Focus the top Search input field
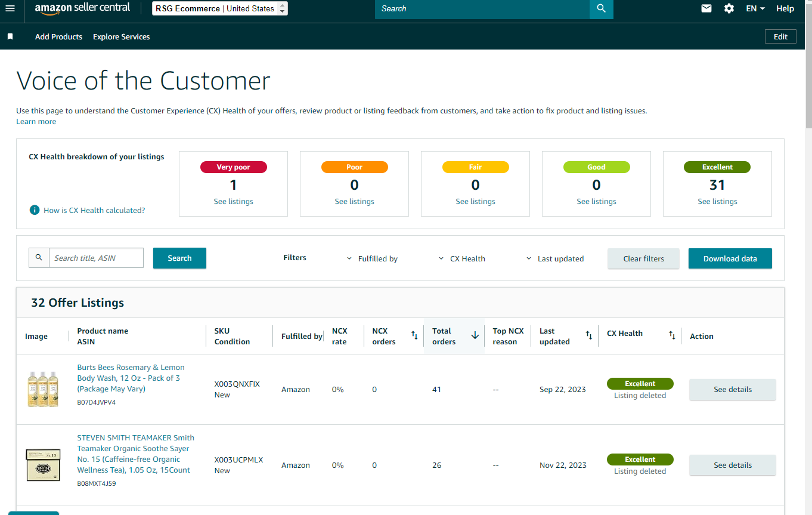This screenshot has width=812, height=515. 482,8
